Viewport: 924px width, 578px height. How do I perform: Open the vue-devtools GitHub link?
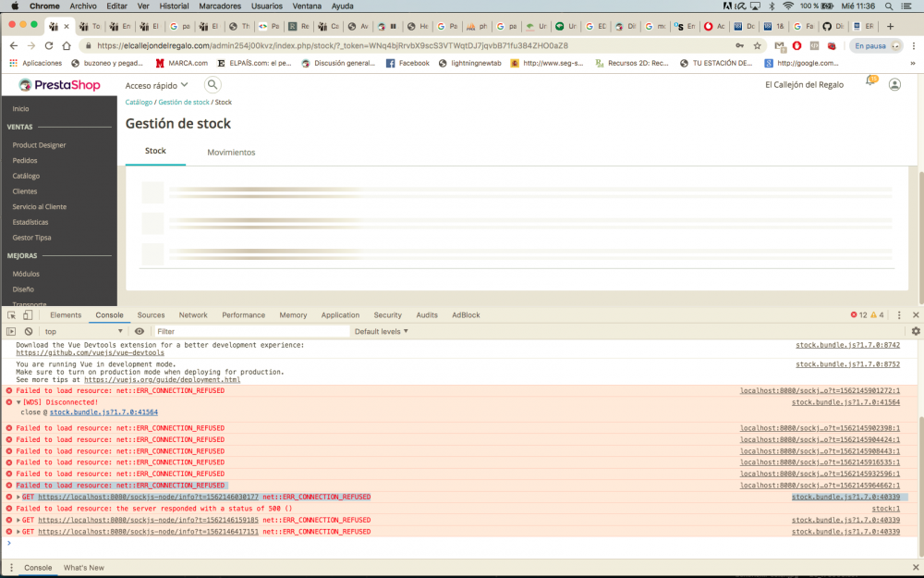[91, 352]
